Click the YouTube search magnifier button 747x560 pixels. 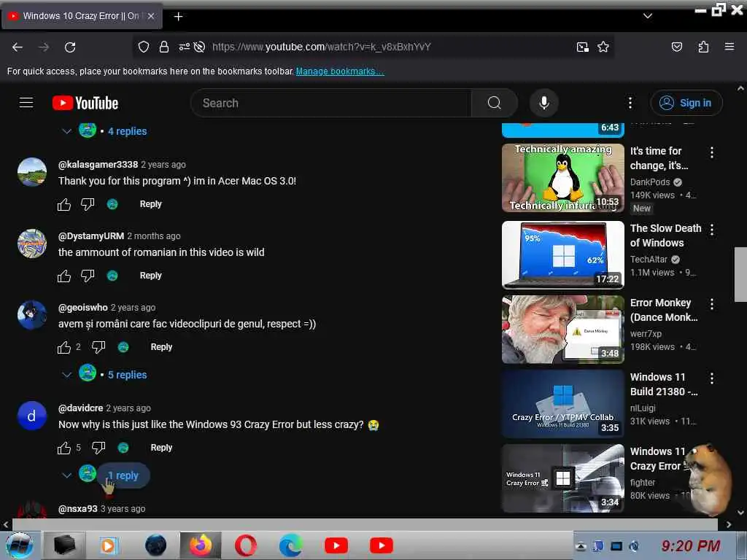pyautogui.click(x=494, y=103)
